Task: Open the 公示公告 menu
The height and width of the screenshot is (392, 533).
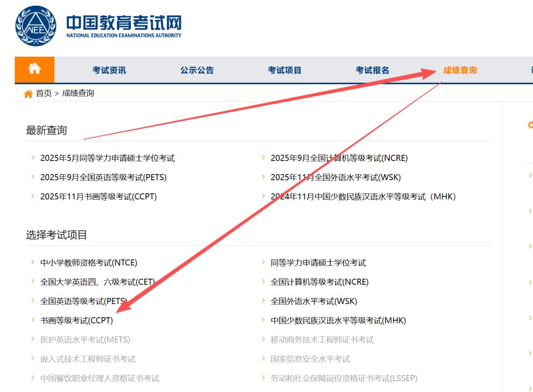Action: tap(197, 70)
